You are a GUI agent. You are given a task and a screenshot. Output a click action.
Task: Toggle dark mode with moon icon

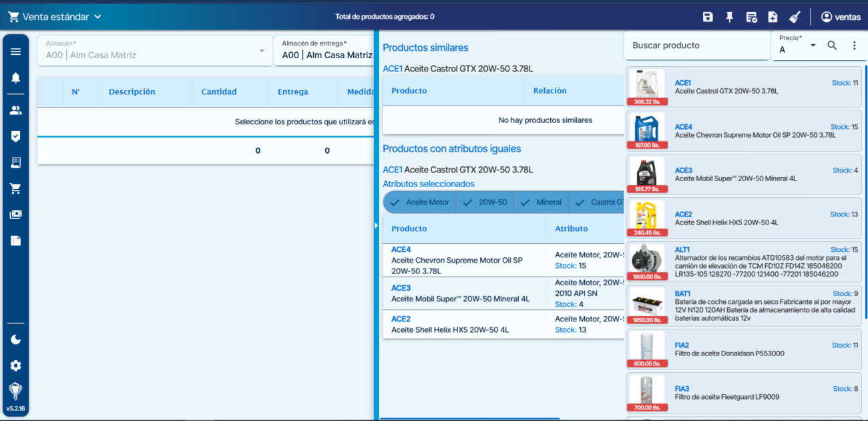(15, 339)
